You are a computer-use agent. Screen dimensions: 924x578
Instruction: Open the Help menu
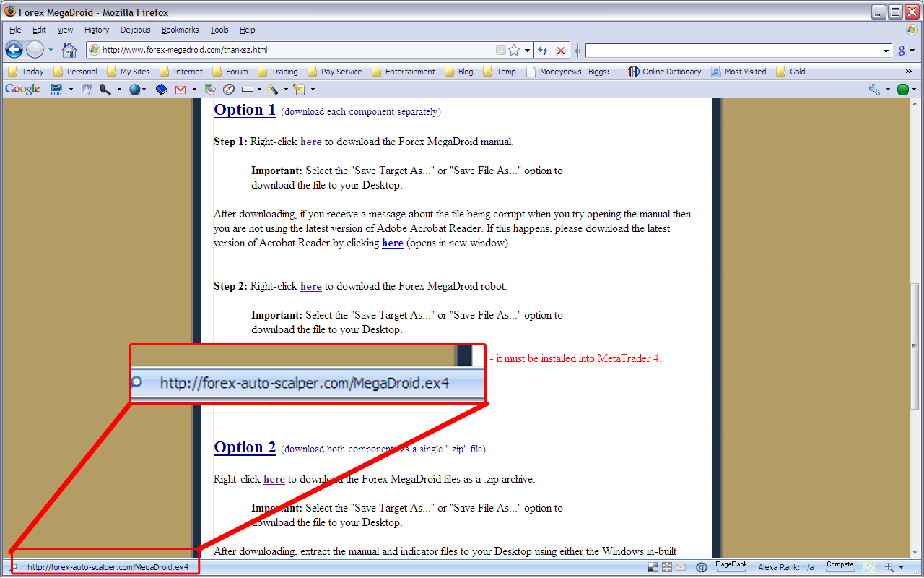coord(248,30)
